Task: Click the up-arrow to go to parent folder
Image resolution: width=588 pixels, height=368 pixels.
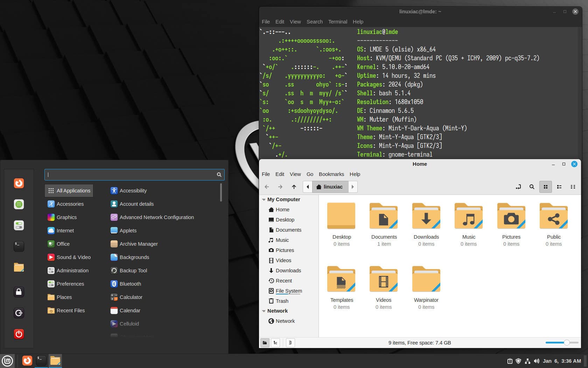Action: 294,187
